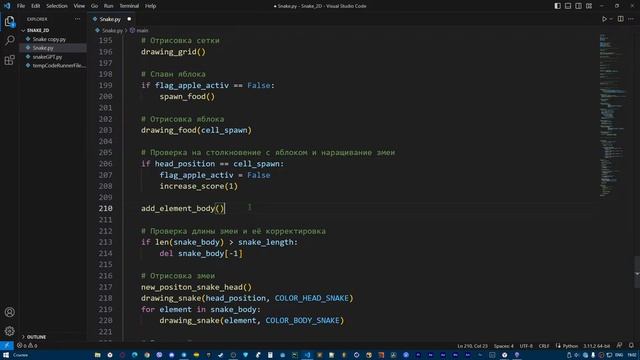This screenshot has width=640, height=360.
Task: Click the Split Editor Right icon
Action: tap(620, 19)
